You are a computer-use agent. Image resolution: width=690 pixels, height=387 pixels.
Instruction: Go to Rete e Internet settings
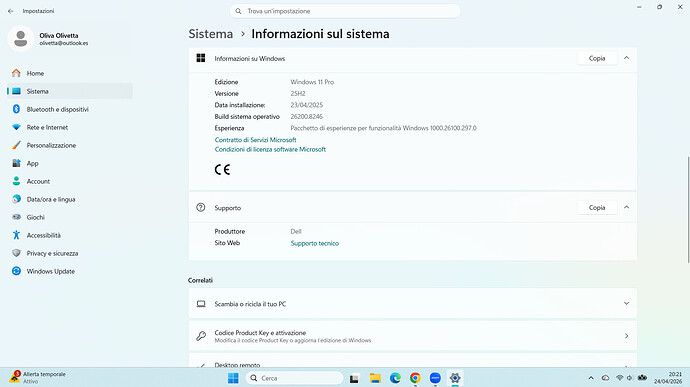(70, 127)
